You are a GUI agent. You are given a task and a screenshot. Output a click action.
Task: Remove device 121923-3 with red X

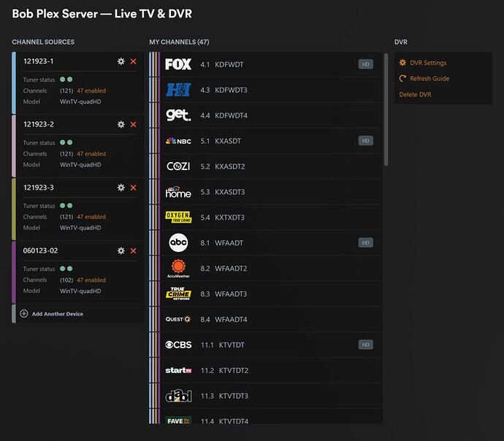(x=134, y=188)
